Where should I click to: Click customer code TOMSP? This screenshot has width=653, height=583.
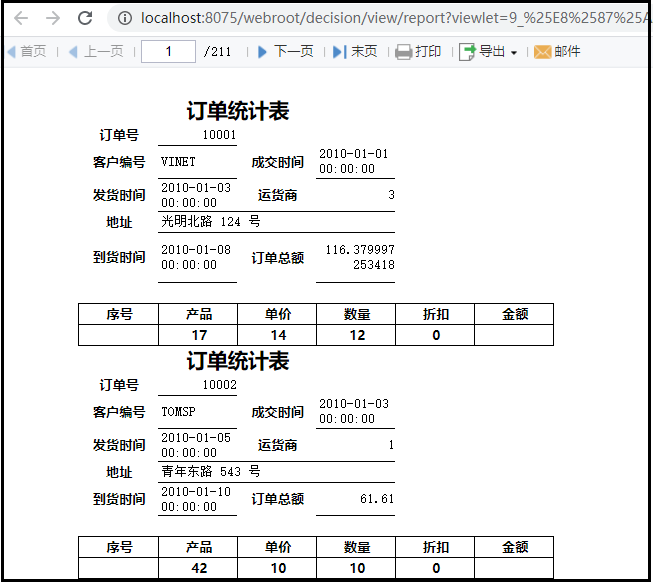coord(178,411)
